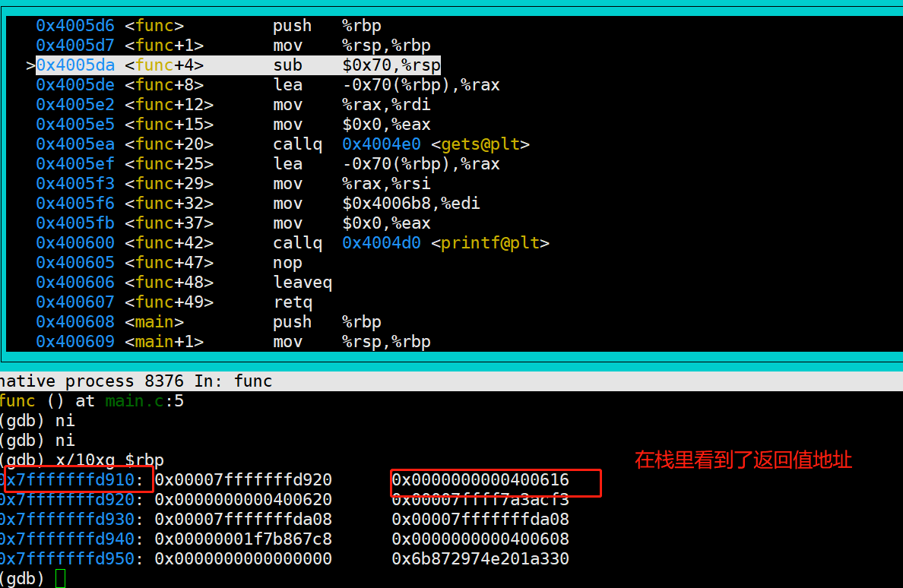Viewport: 903px width, 588px height.
Task: Select stack address 0x7fffffffd910
Action: pyautogui.click(x=69, y=479)
